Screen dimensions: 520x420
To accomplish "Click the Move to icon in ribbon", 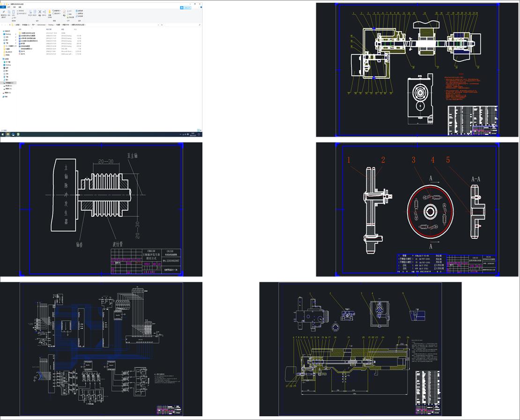I will click(x=30, y=12).
